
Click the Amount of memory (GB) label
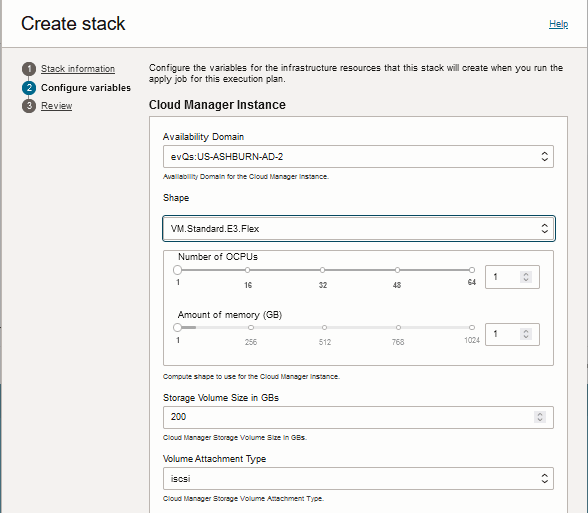click(230, 315)
